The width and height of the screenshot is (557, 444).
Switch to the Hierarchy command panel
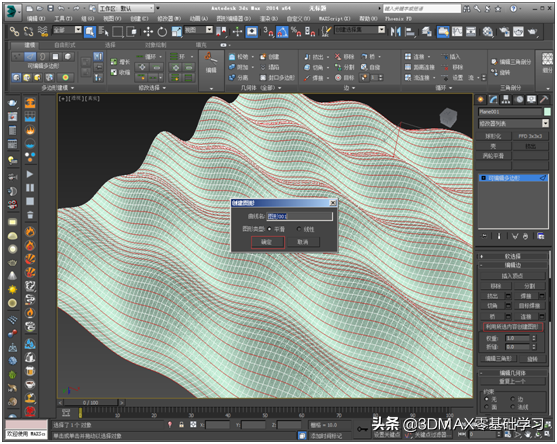point(506,100)
